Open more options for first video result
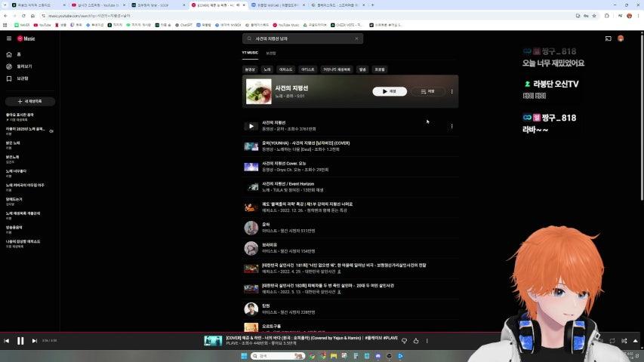The width and height of the screenshot is (644, 362). (x=451, y=126)
